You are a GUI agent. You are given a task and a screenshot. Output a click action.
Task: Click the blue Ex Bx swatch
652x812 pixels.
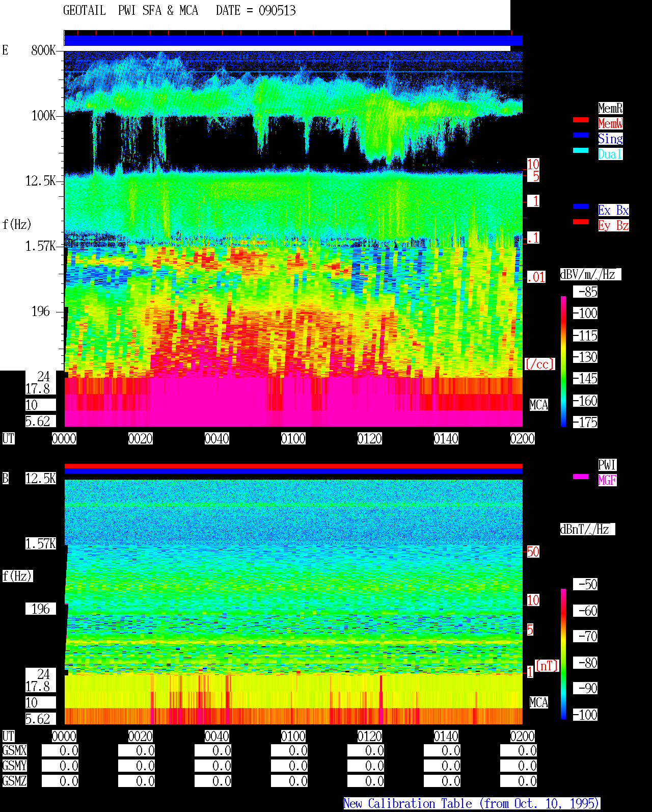[x=581, y=206]
